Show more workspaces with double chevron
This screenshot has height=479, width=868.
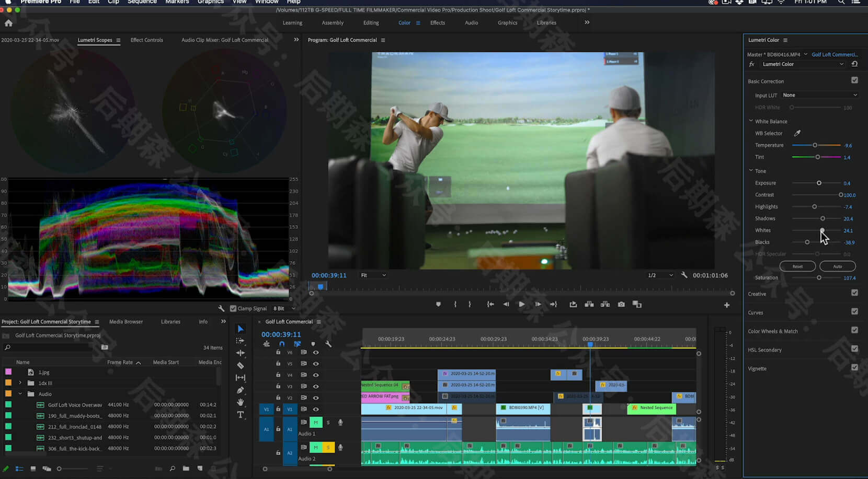(x=587, y=22)
